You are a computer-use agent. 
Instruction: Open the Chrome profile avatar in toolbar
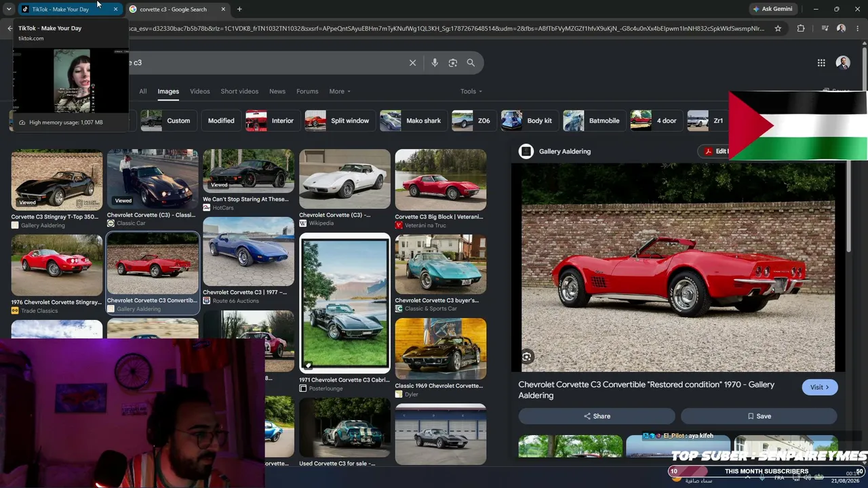click(842, 28)
